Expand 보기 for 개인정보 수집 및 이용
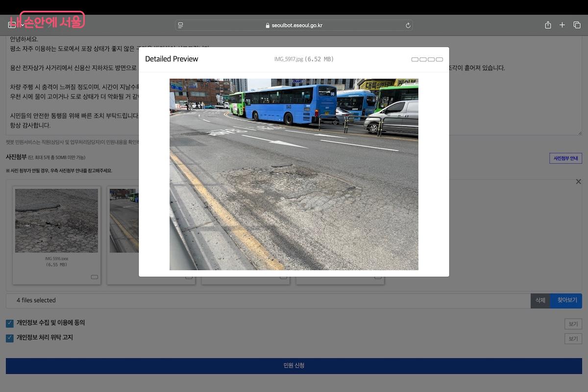Viewport: 588px width, 392px height. 573,324
